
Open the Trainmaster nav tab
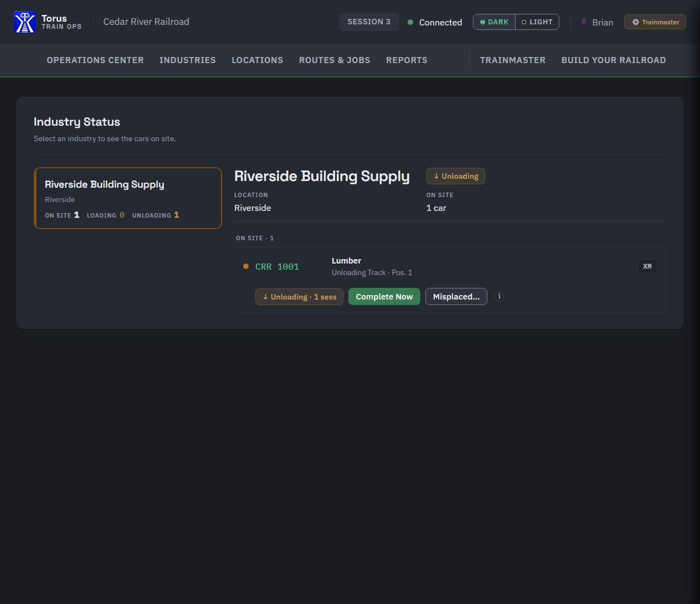(x=513, y=60)
